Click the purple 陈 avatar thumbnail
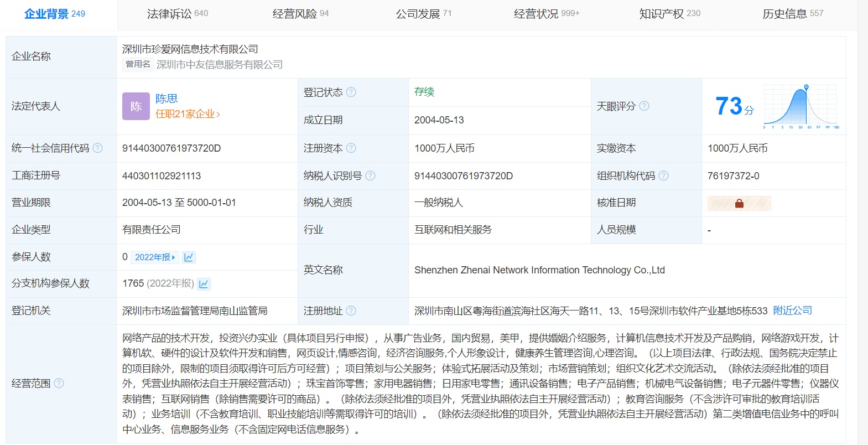This screenshot has width=868, height=445. point(136,106)
